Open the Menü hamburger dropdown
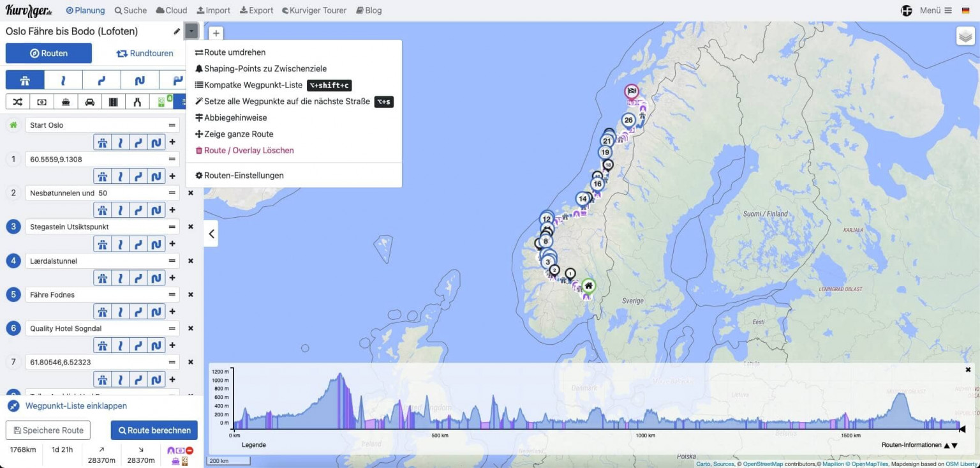Viewport: 980px width, 468px height. click(936, 10)
